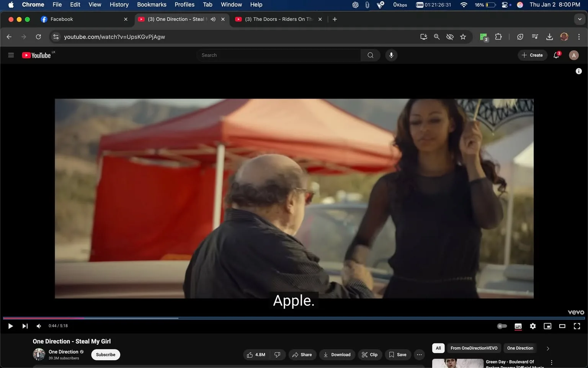
Task: Enable miniplayer mode
Action: (x=547, y=326)
